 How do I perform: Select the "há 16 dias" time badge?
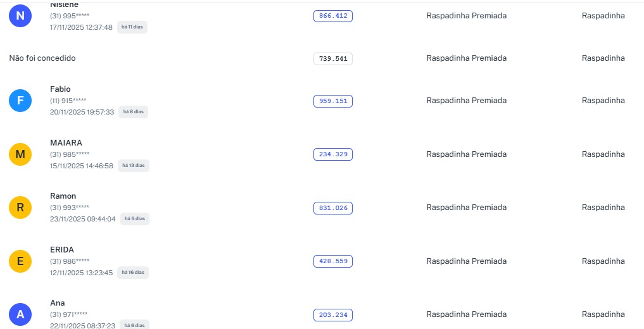point(133,273)
